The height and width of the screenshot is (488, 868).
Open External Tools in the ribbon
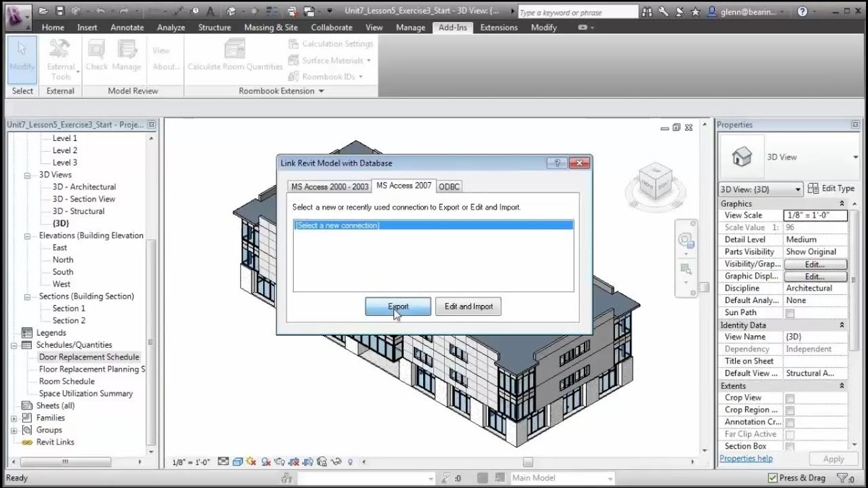coord(60,60)
